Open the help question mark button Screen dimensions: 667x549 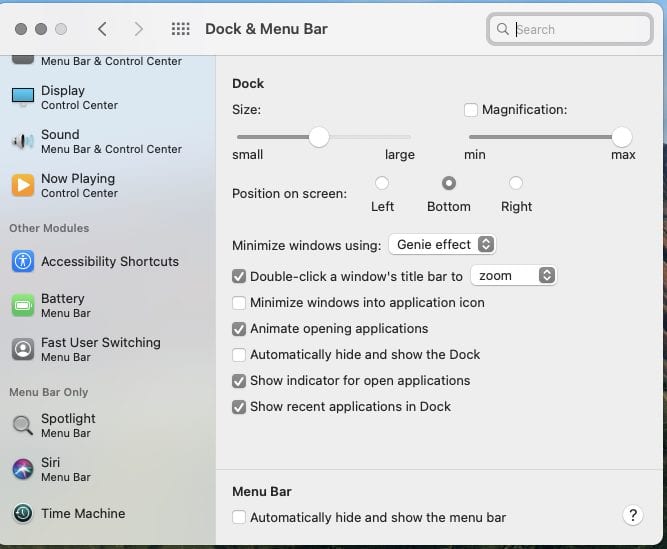632,515
